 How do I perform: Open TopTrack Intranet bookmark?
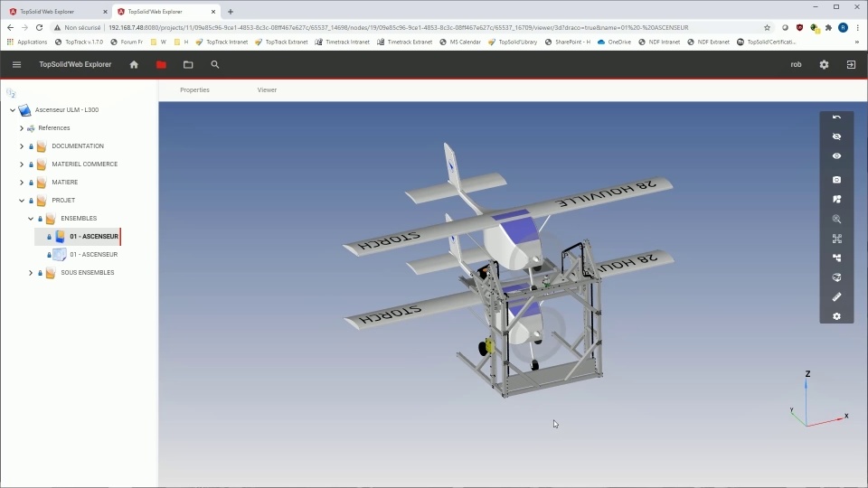click(222, 42)
